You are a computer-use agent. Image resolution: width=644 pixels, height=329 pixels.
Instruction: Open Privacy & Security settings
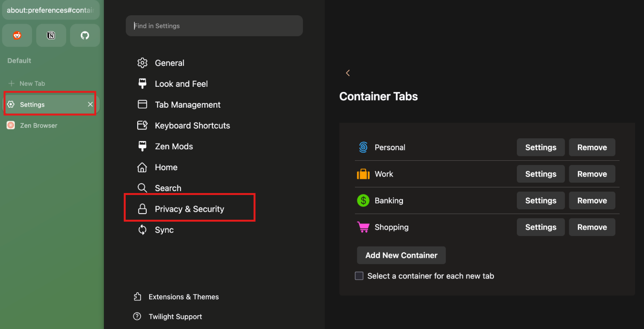[x=189, y=208]
